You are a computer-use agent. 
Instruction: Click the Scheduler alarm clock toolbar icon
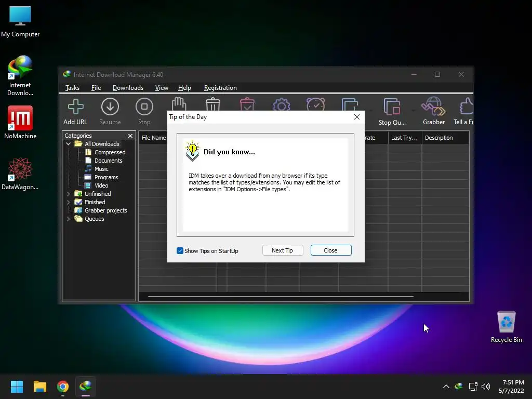(x=316, y=104)
